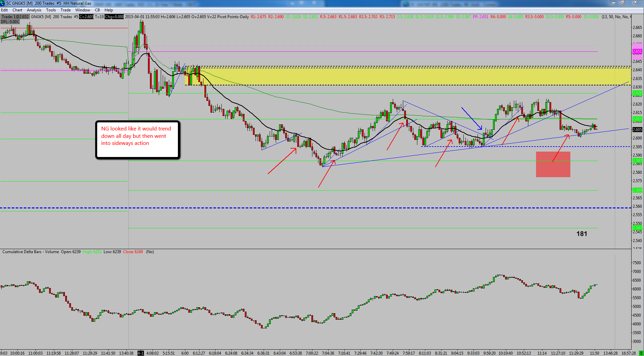This screenshot has width=644, height=356.
Task: Click the 'T=19' header value
Action: pos(99,17)
